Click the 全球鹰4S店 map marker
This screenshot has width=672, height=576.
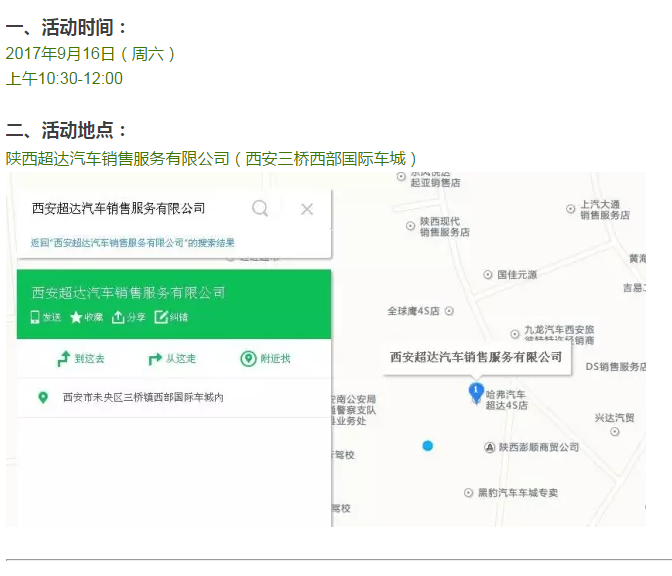(x=449, y=311)
